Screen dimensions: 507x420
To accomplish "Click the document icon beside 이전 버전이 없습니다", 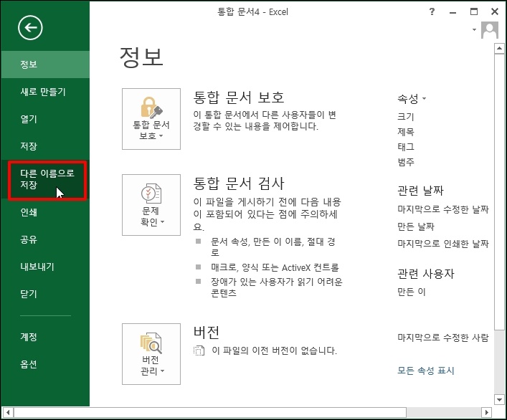I will (x=199, y=350).
